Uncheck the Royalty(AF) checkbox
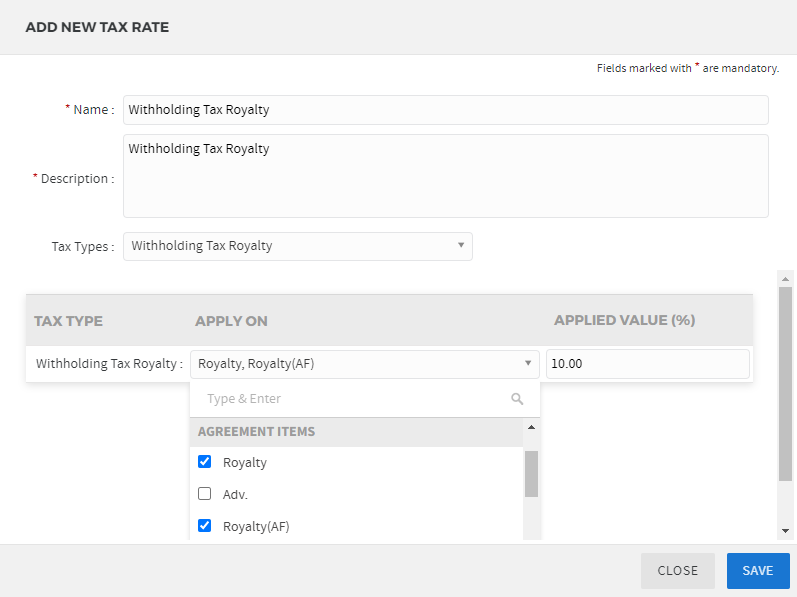 [205, 526]
